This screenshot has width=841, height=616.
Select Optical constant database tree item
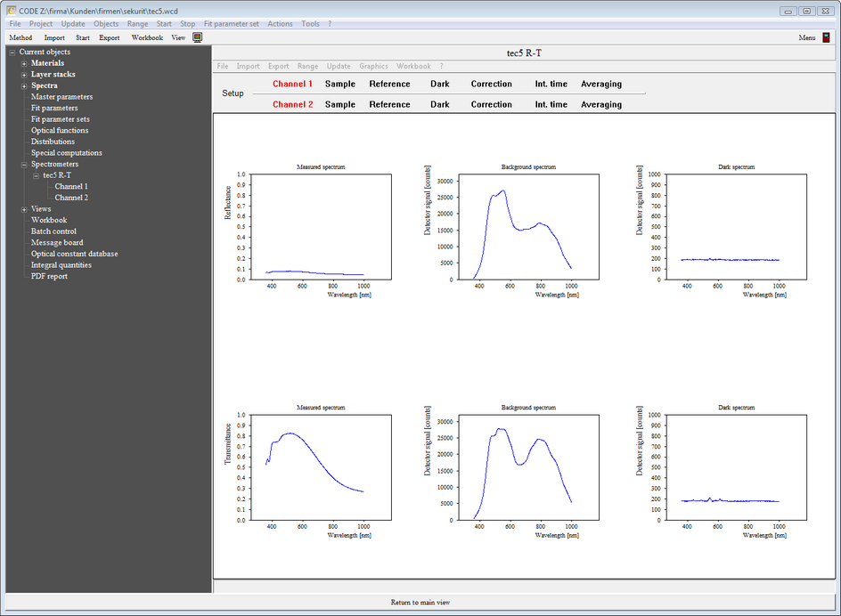(x=74, y=254)
